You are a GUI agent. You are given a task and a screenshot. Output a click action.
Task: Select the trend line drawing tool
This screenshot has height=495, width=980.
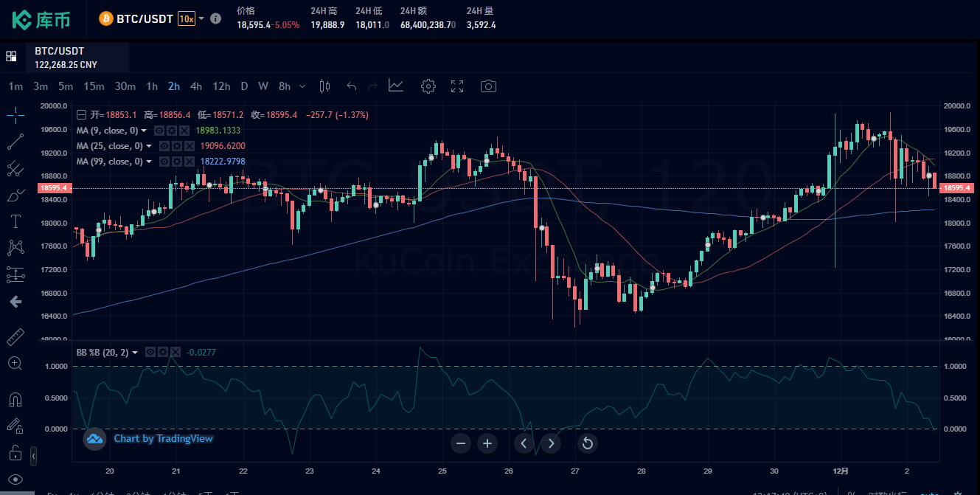[15, 142]
